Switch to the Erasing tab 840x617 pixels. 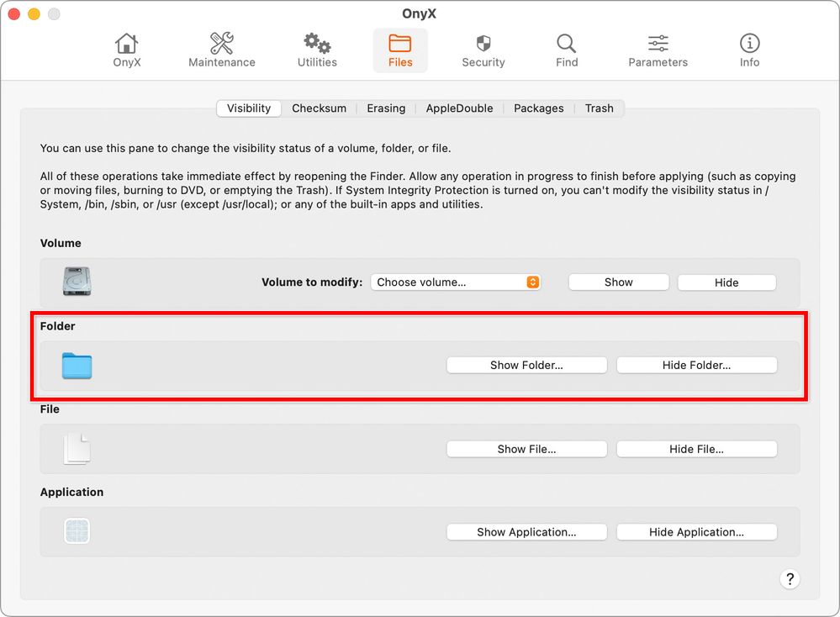point(386,108)
